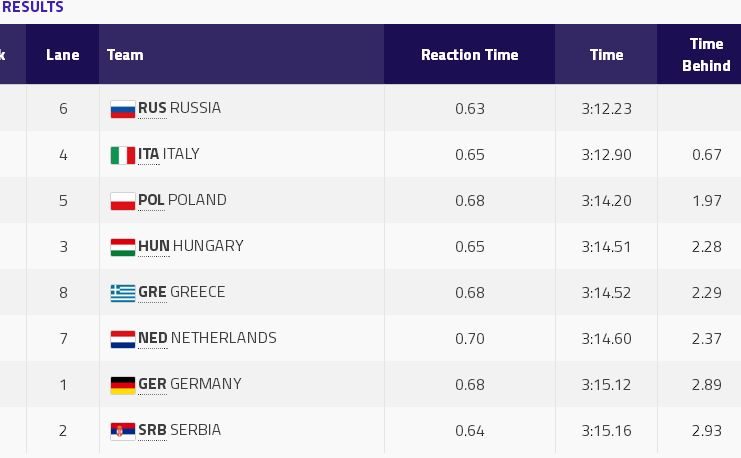Click the Greece flag icon
741x458 pixels.
tap(122, 293)
